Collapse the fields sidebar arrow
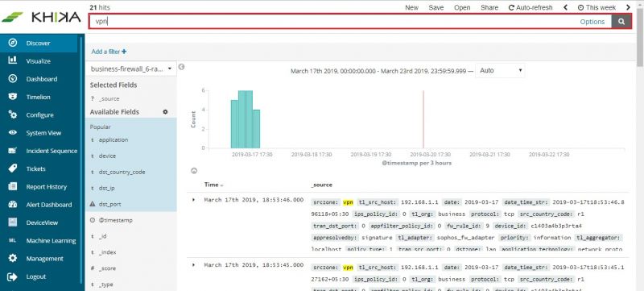The height and width of the screenshot is (291, 644). pos(181,67)
